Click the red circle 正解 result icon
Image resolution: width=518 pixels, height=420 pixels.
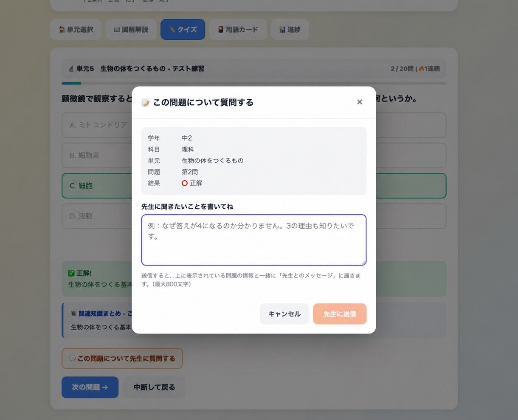(x=185, y=183)
